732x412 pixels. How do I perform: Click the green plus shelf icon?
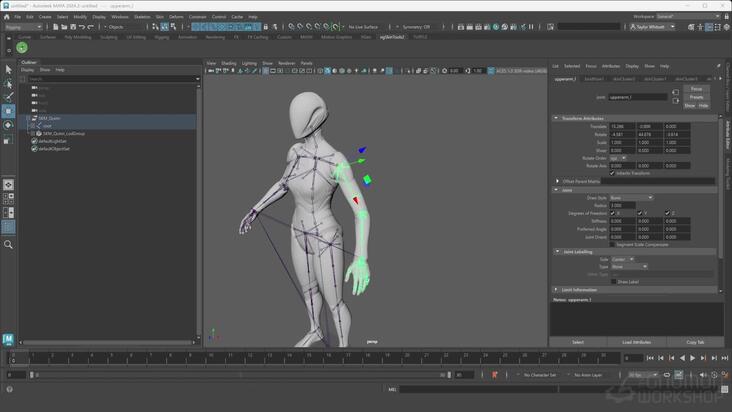21,48
